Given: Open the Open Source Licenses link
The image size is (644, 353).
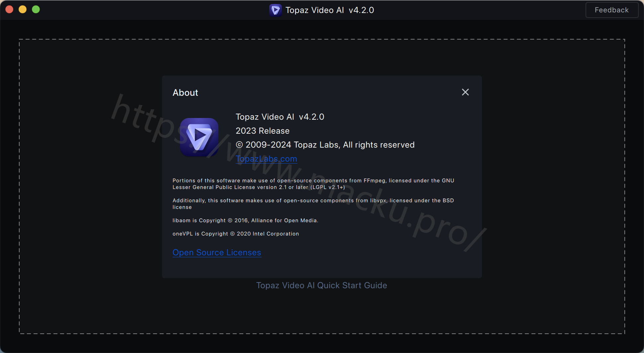Looking at the screenshot, I should pyautogui.click(x=217, y=253).
